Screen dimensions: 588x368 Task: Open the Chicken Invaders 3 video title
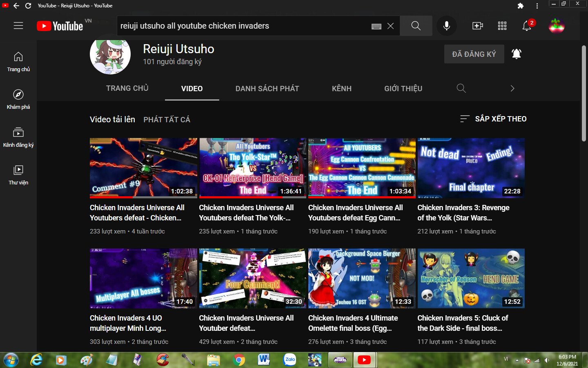point(463,213)
